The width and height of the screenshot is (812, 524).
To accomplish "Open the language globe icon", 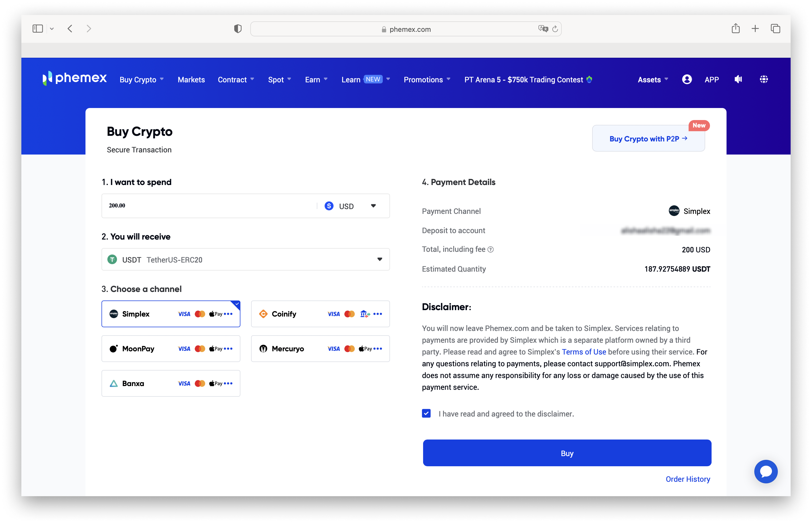I will click(x=763, y=79).
